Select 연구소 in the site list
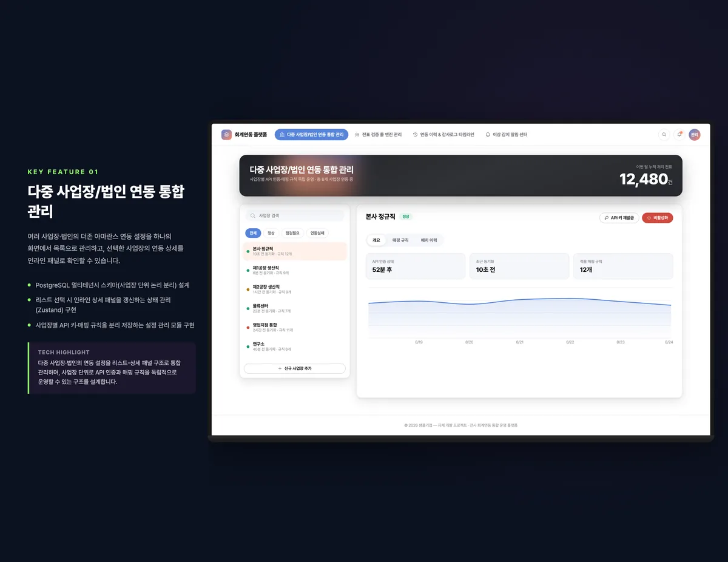 click(x=295, y=347)
